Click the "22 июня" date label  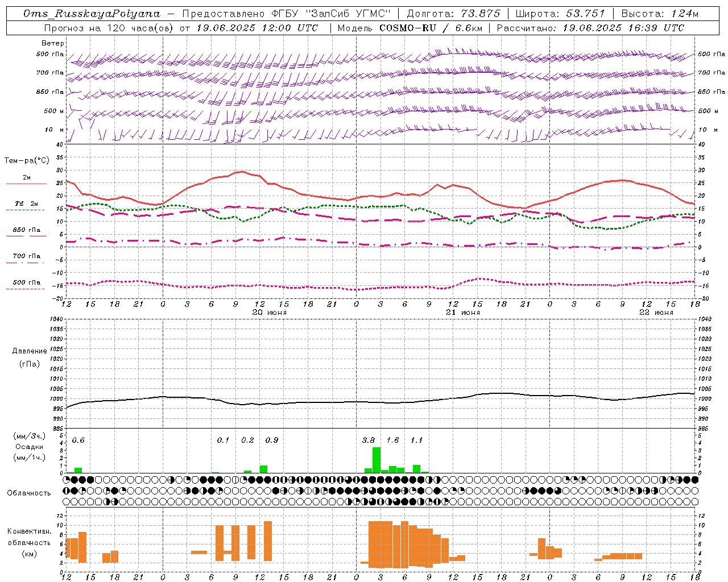[656, 313]
